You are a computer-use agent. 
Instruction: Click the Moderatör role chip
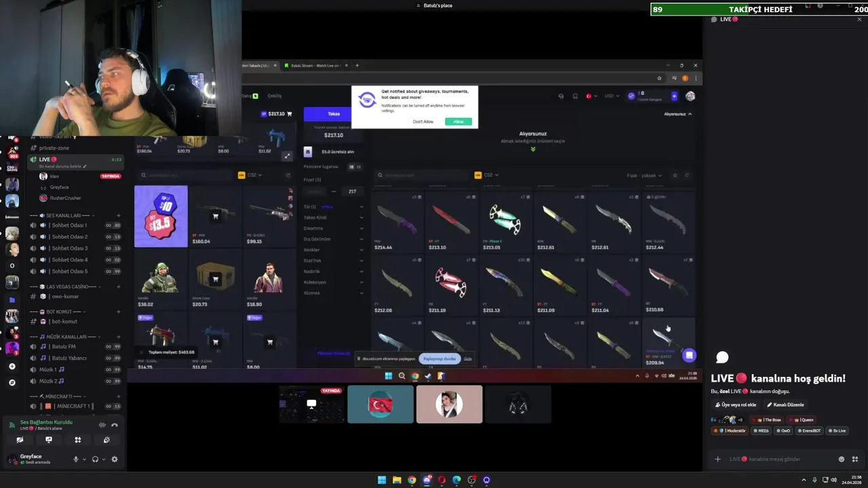(730, 430)
